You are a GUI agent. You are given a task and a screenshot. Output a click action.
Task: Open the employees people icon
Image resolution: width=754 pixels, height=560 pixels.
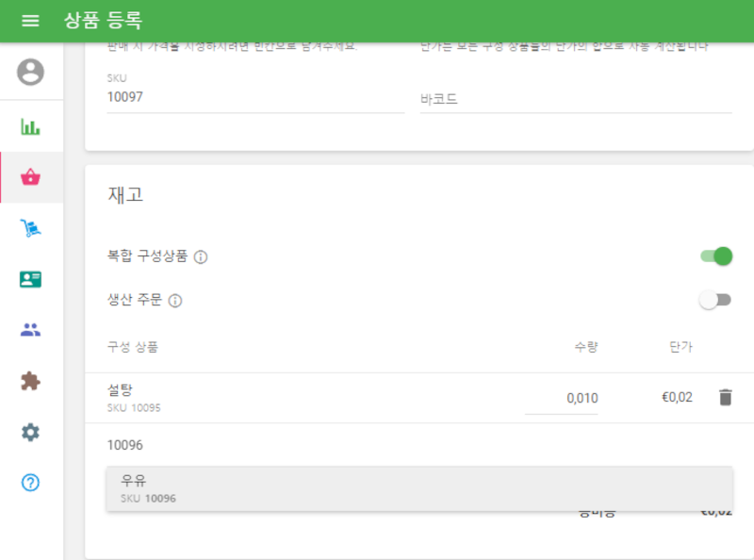[30, 328]
